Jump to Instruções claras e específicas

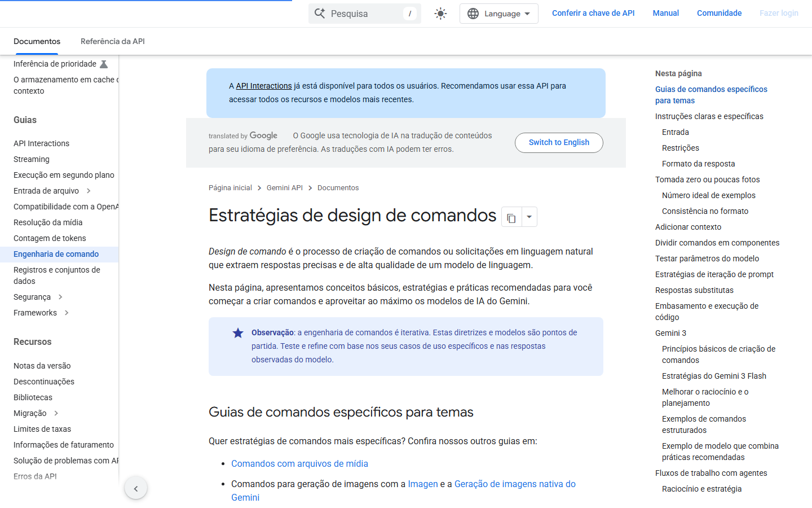pos(709,116)
